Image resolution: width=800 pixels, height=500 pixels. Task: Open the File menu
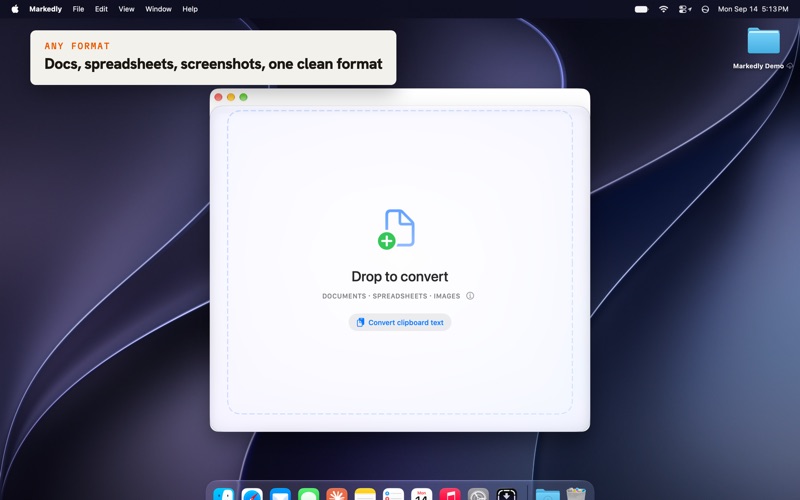(x=78, y=9)
